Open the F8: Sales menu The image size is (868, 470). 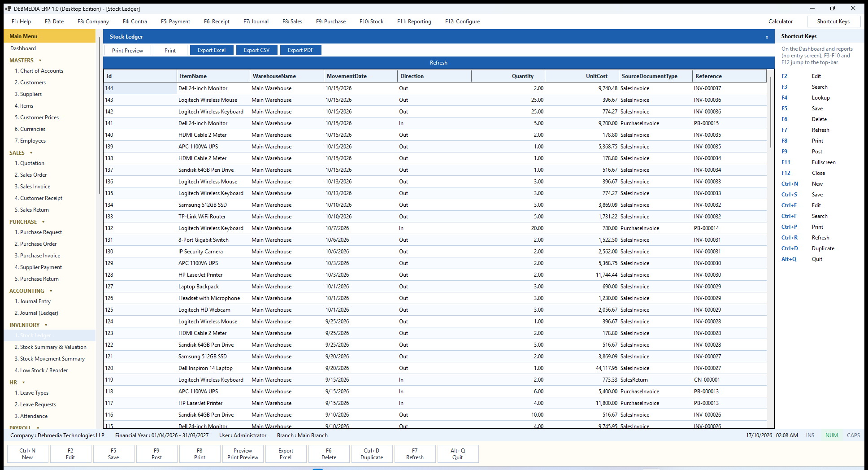coord(292,22)
